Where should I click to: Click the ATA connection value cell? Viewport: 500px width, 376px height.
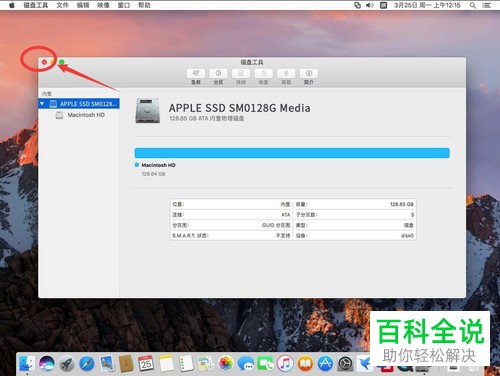tap(286, 215)
